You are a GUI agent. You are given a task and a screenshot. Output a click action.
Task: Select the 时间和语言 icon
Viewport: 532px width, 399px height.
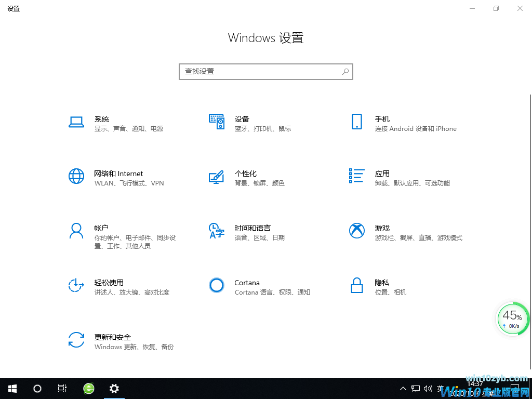217,231
